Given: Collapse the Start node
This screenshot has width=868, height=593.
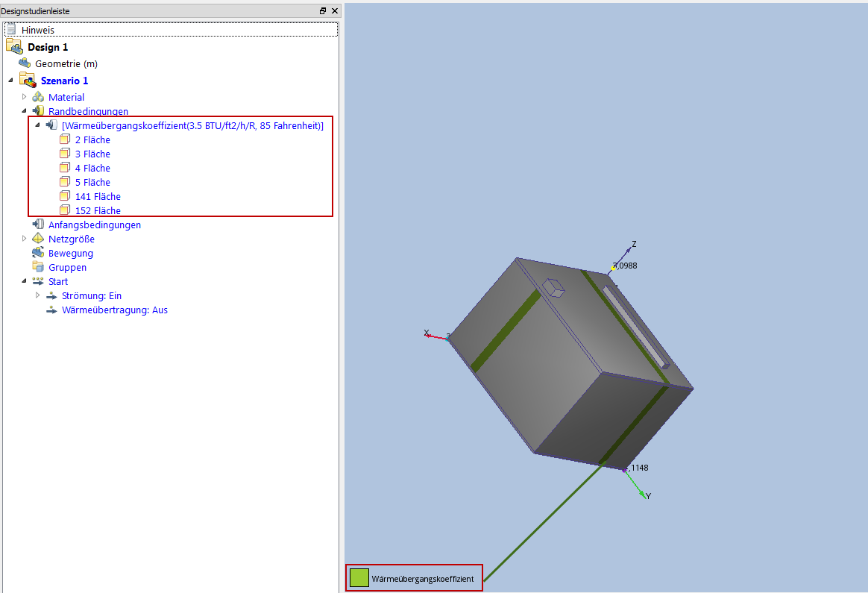Looking at the screenshot, I should [x=24, y=281].
